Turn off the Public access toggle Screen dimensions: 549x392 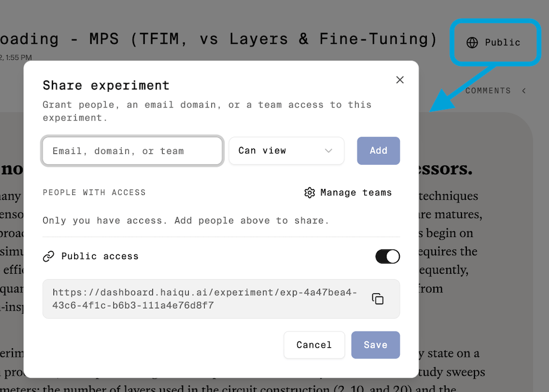(x=387, y=256)
